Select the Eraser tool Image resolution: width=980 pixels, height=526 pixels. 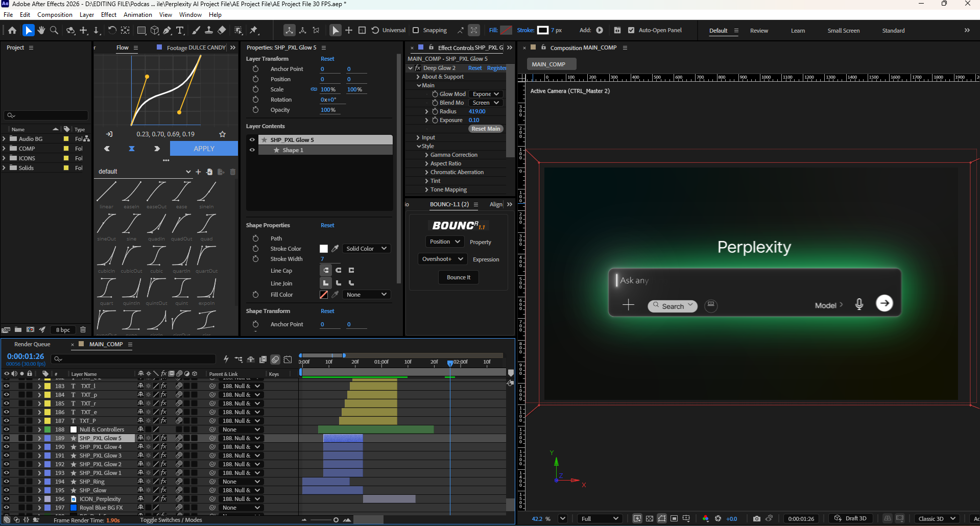[x=222, y=31]
